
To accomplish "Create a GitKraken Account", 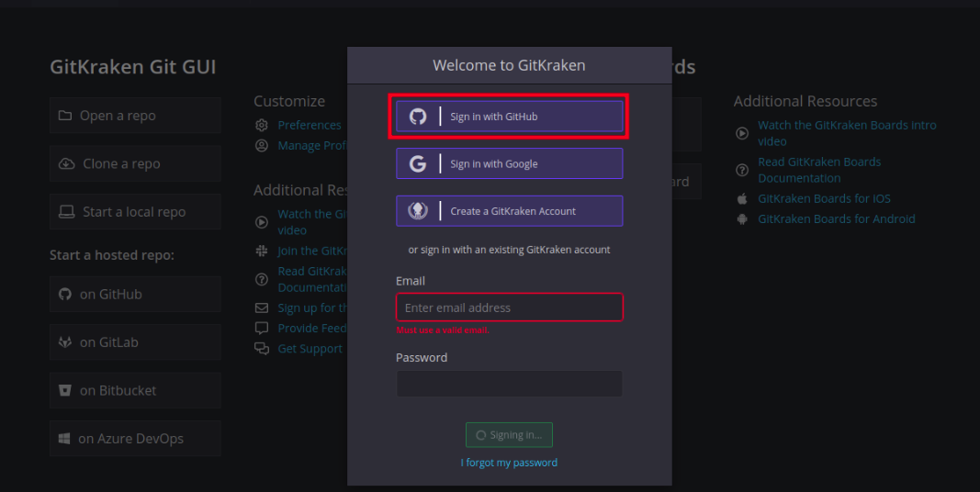I will click(x=510, y=211).
